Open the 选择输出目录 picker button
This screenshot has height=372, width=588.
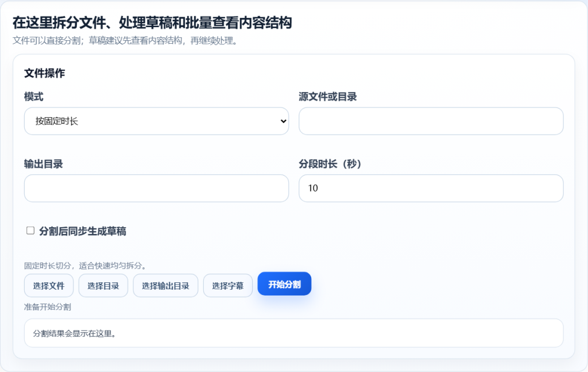tap(165, 286)
